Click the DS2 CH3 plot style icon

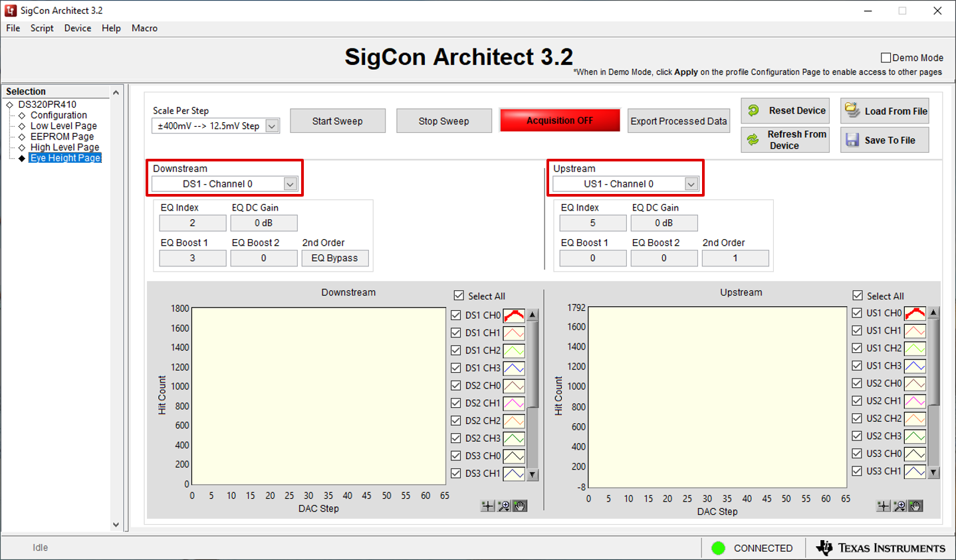514,438
